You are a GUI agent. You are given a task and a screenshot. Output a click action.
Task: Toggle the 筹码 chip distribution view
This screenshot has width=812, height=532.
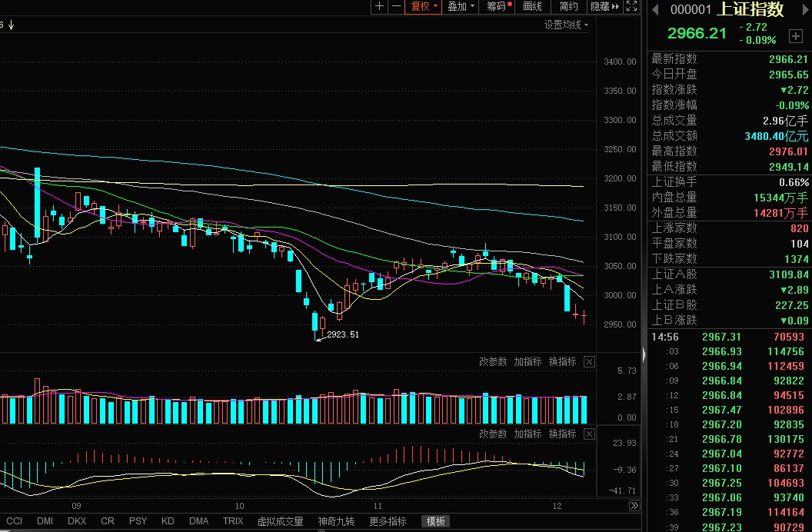pyautogui.click(x=499, y=7)
